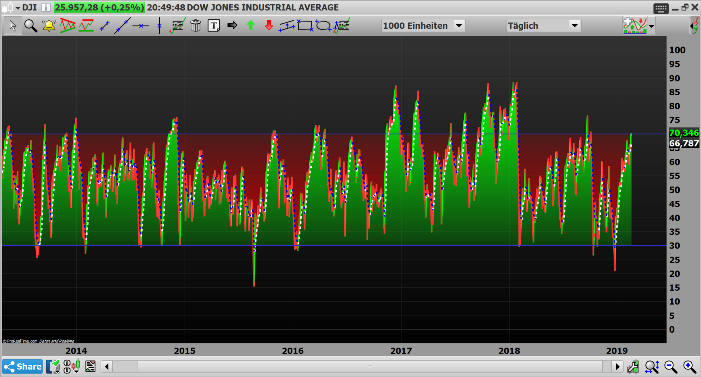This screenshot has height=377, width=701.
Task: Expand the indicators menu dropdown arrow
Action: click(651, 26)
